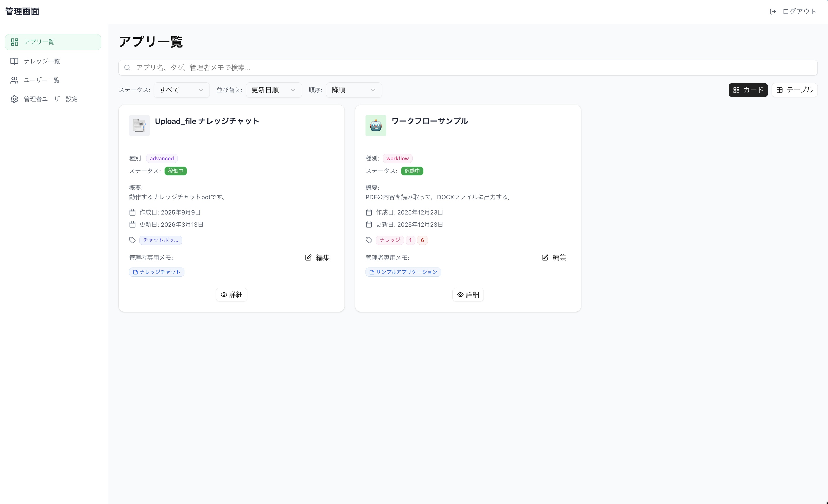The image size is (828, 504).
Task: Open the 順序 order dropdown
Action: coord(354,90)
